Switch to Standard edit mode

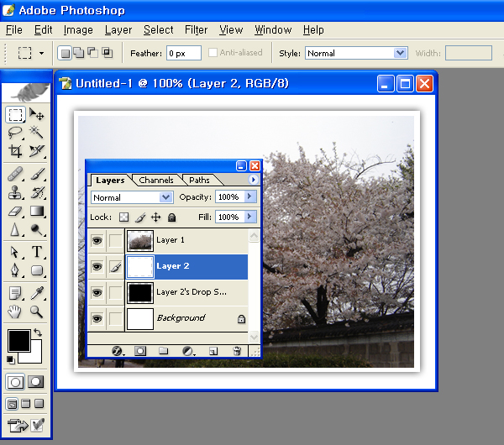(15, 382)
